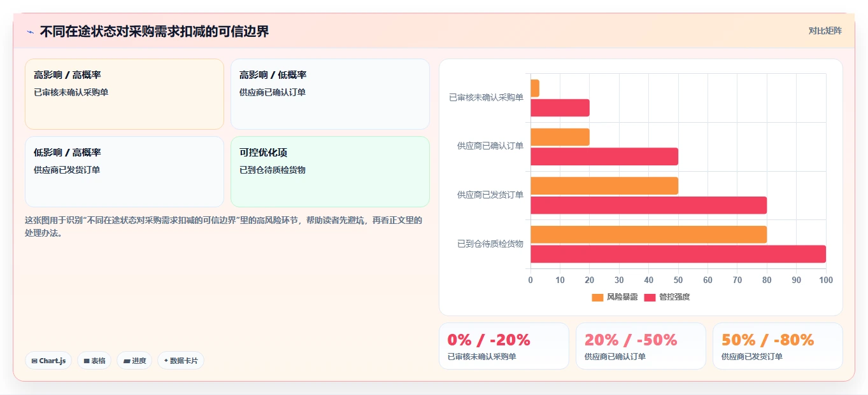Open the 可控优化项 card
This screenshot has width=868, height=395.
click(330, 172)
